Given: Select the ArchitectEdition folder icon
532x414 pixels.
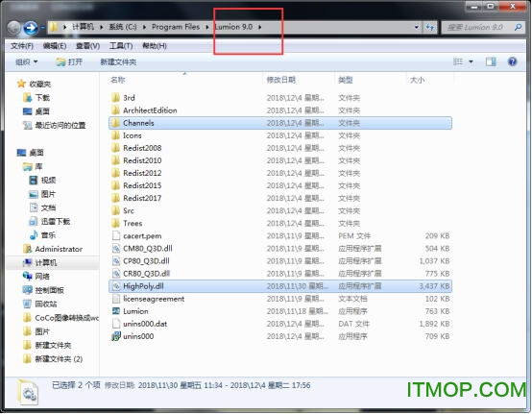Looking at the screenshot, I should click(x=115, y=110).
